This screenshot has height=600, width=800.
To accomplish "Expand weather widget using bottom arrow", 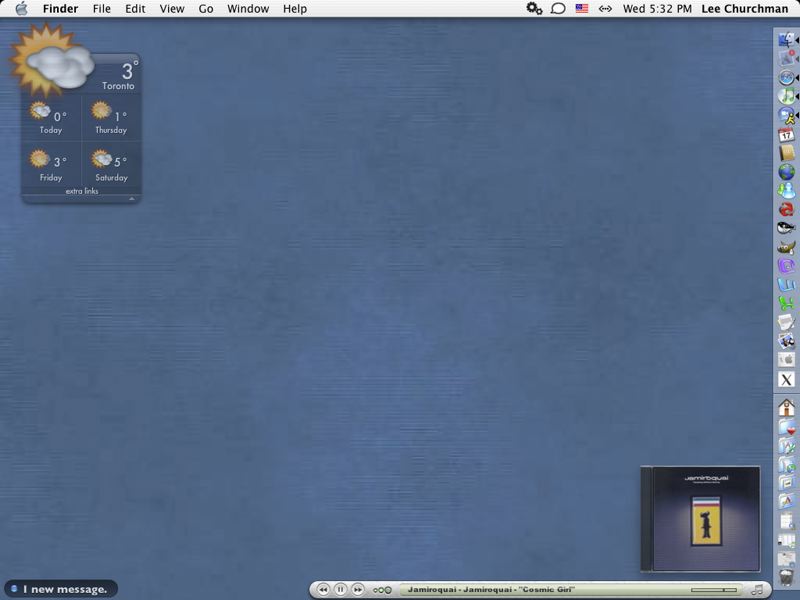I will click(x=131, y=199).
